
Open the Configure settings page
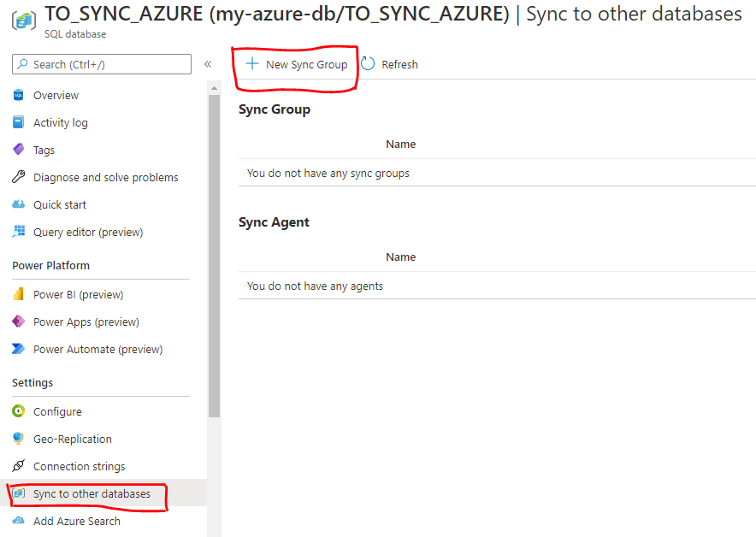(57, 411)
